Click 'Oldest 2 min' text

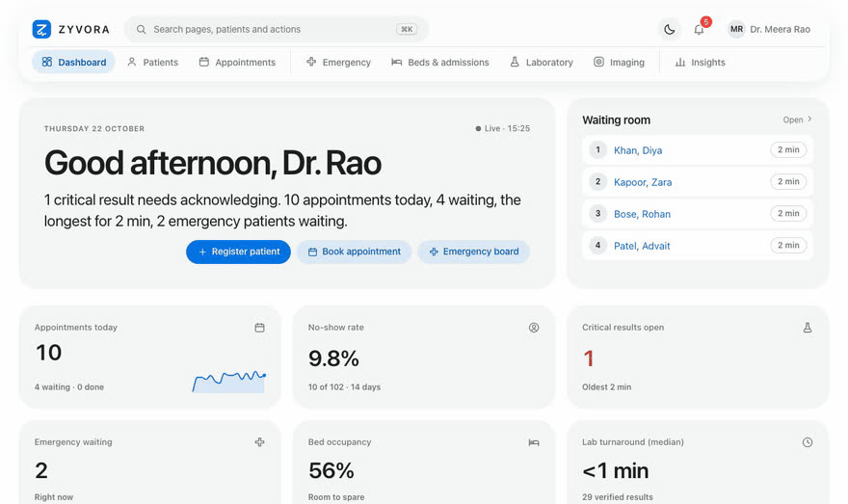tap(607, 387)
